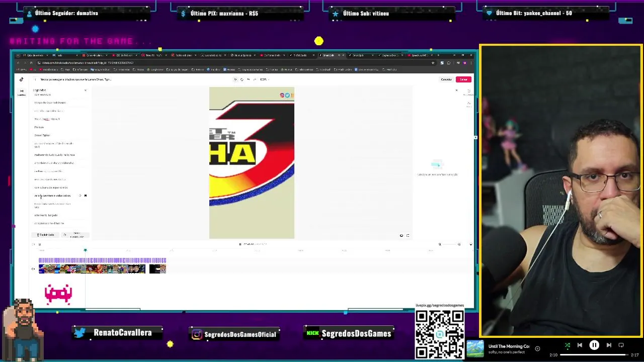The image size is (644, 362).
Task: Select the caption 'Por isso'
Action: point(39,127)
